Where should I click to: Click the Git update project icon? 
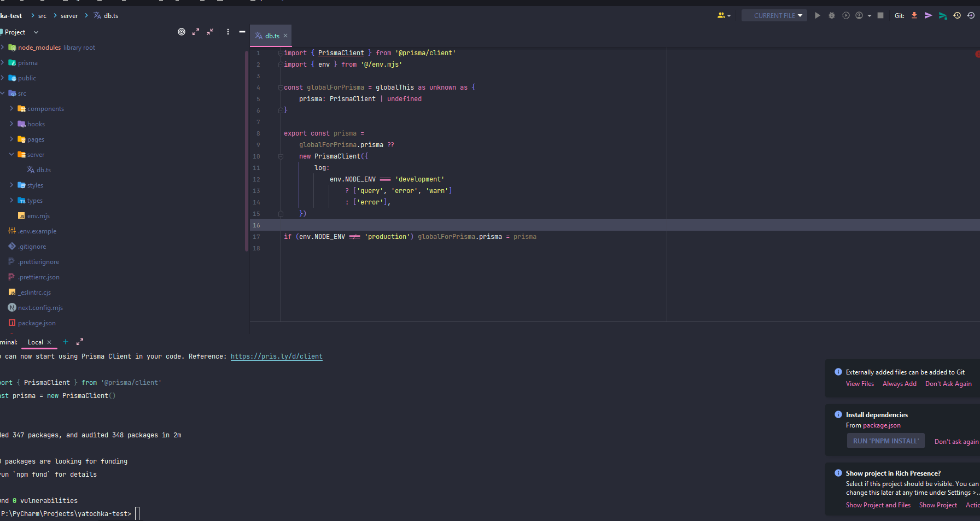click(x=914, y=16)
